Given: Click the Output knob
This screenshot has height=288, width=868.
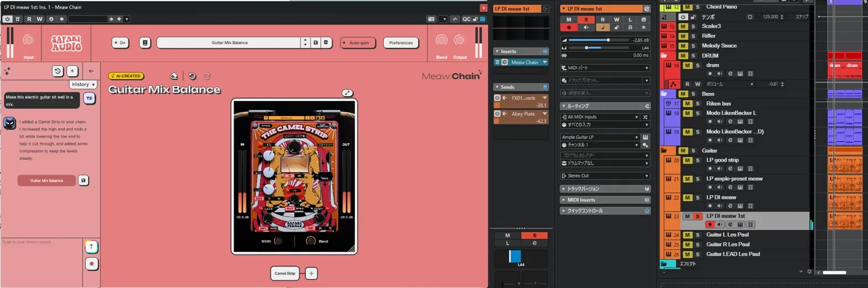Looking at the screenshot, I should click(x=459, y=40).
